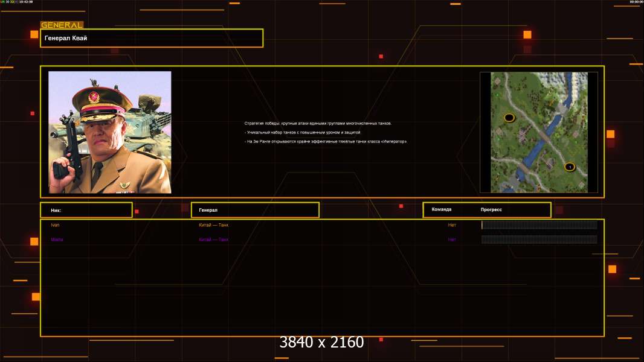The width and height of the screenshot is (644, 362).
Task: Select the numbered start position marker on map
Action: click(x=569, y=167)
